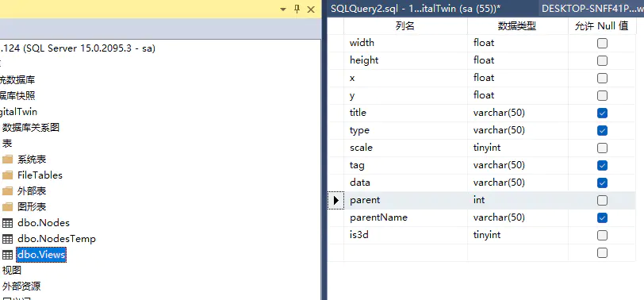The image size is (644, 300).
Task: Click the tinyint data type of is3d
Action: 517,235
